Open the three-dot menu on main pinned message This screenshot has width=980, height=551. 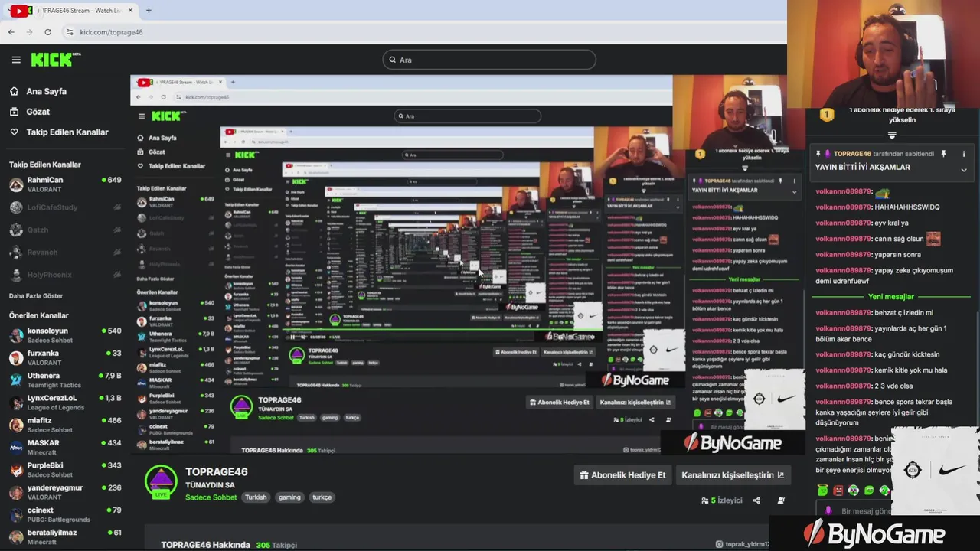[963, 154]
